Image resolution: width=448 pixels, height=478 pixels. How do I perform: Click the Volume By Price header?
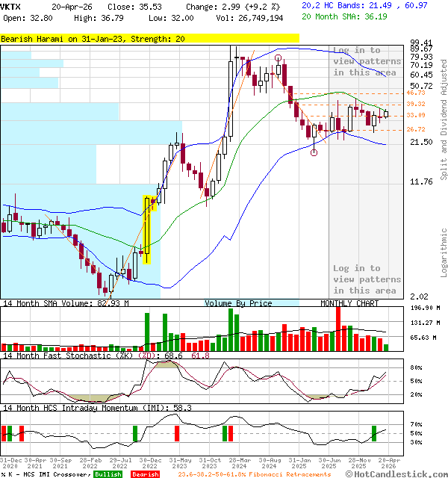pyautogui.click(x=238, y=303)
